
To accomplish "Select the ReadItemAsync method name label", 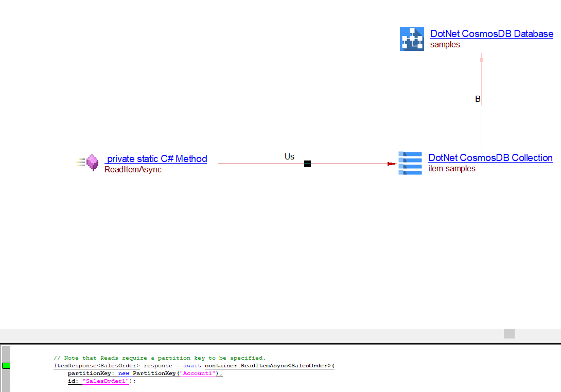I will (x=133, y=170).
